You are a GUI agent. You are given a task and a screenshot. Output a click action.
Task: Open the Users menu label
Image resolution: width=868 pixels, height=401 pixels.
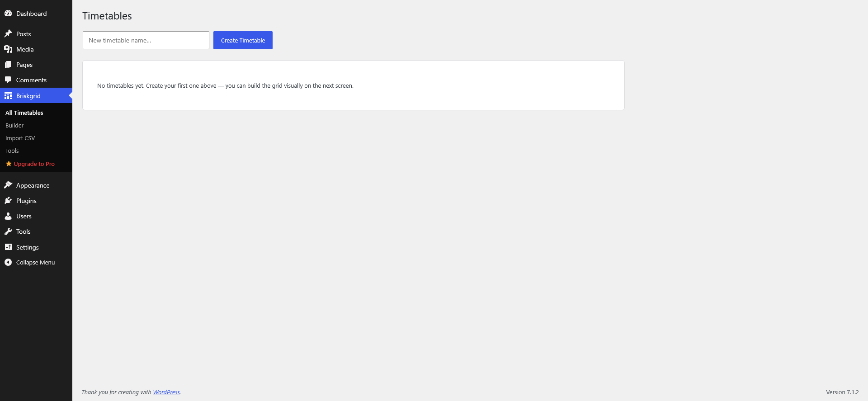point(24,216)
